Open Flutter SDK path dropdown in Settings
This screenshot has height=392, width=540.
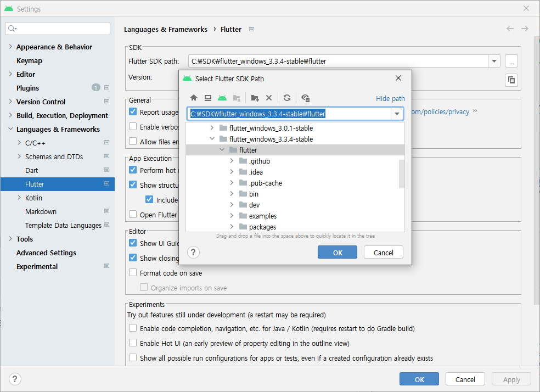click(494, 61)
